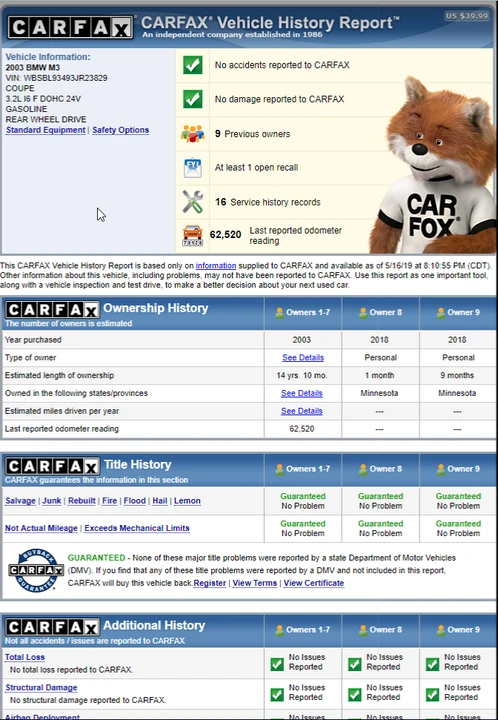Screen dimensions: 498x720
Task: Click the VIN WBSBL93493JR23829 text
Action: (x=56, y=78)
